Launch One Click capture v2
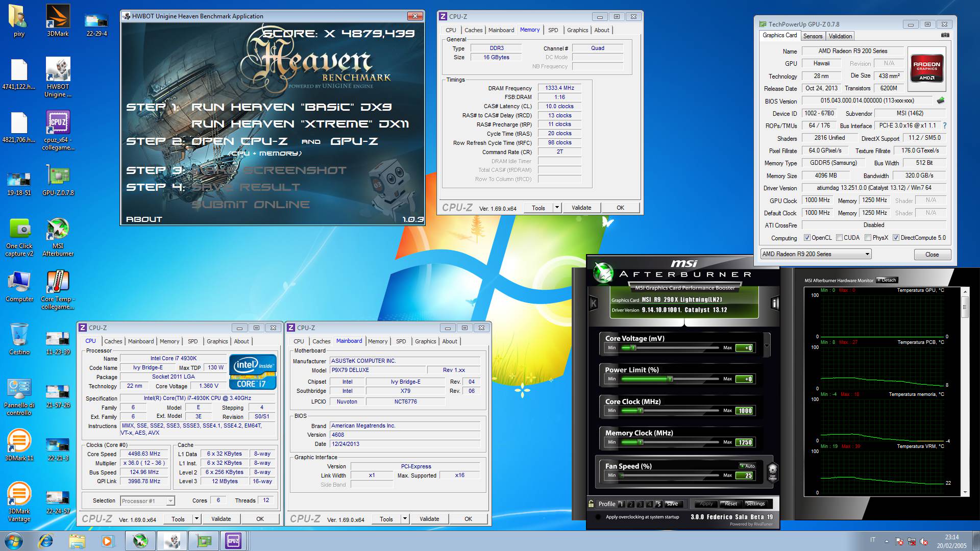This screenshot has height=551, width=980. pyautogui.click(x=19, y=237)
